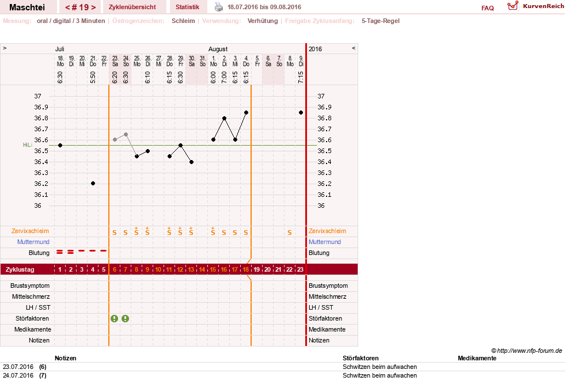Select the temperature point on 9 August
The height and width of the screenshot is (392, 565).
coord(301,112)
